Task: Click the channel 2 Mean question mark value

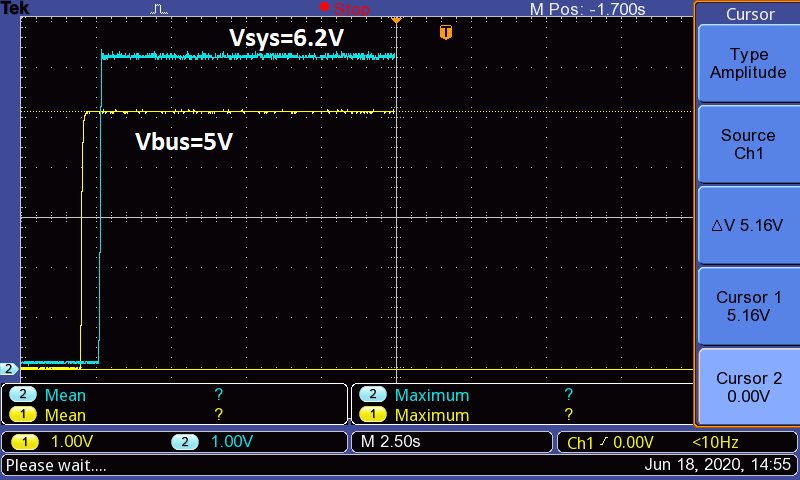Action: point(218,394)
